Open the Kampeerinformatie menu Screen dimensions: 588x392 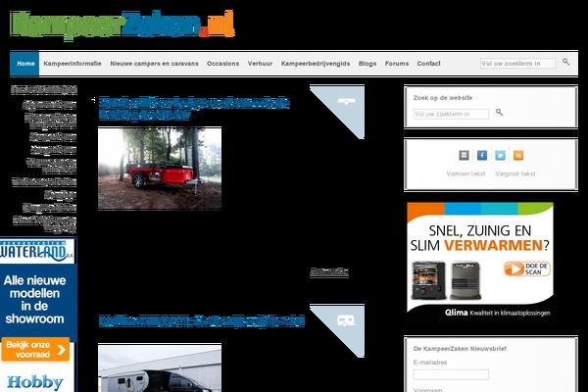73,64
